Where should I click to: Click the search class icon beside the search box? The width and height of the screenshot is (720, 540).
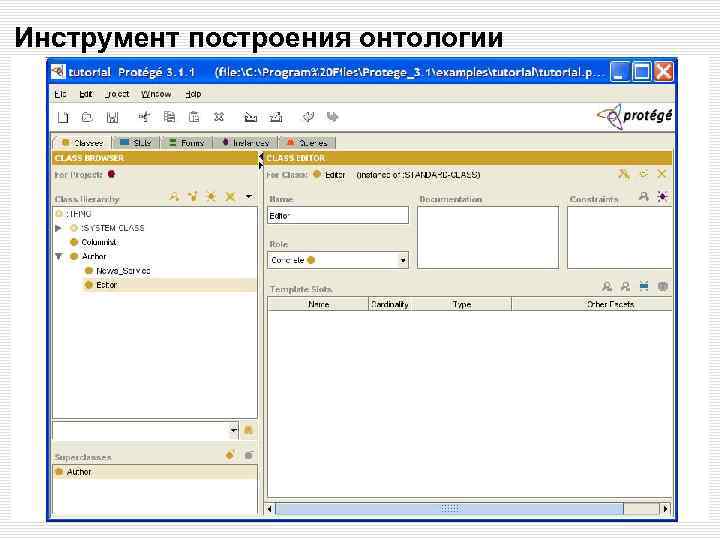(x=248, y=430)
